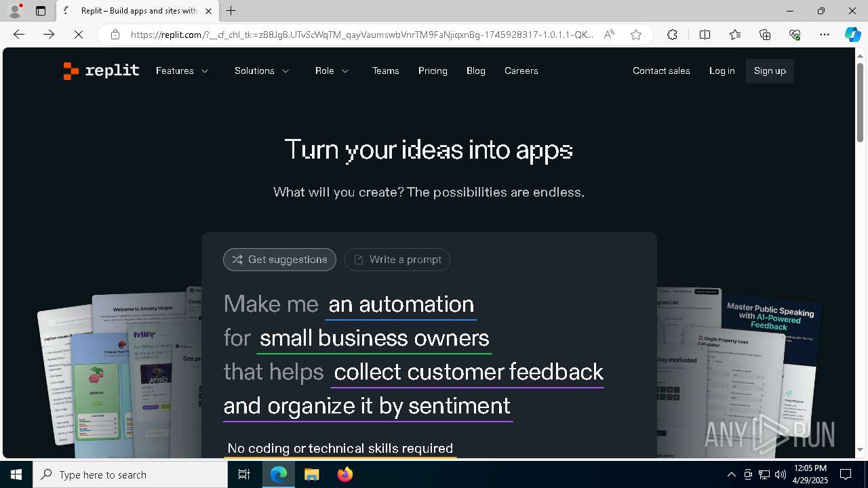Change the 'small business owners' option
The width and height of the screenshot is (868, 488).
point(374,338)
